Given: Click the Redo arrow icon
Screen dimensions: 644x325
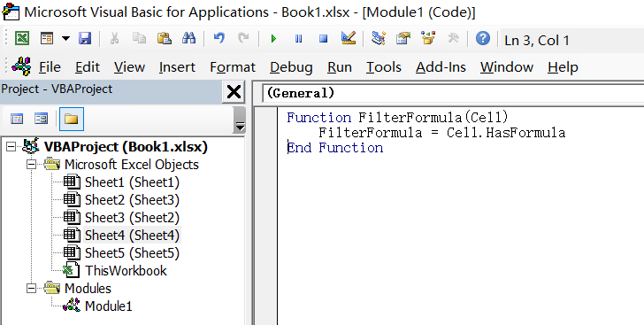Looking at the screenshot, I should point(243,39).
